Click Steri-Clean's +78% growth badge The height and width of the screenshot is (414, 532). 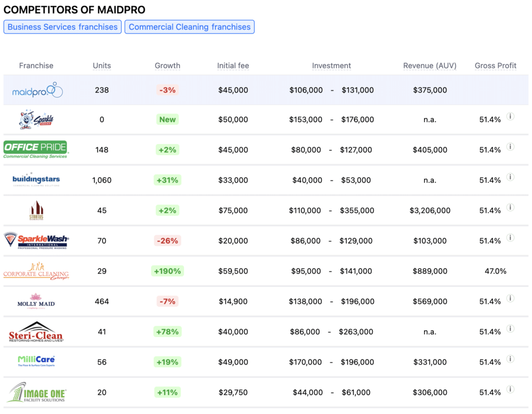(167, 331)
